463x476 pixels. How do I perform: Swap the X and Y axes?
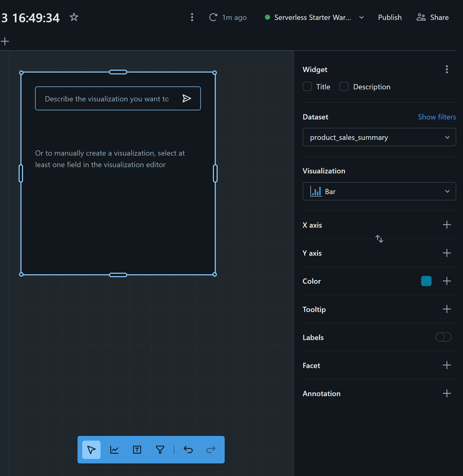[379, 239]
